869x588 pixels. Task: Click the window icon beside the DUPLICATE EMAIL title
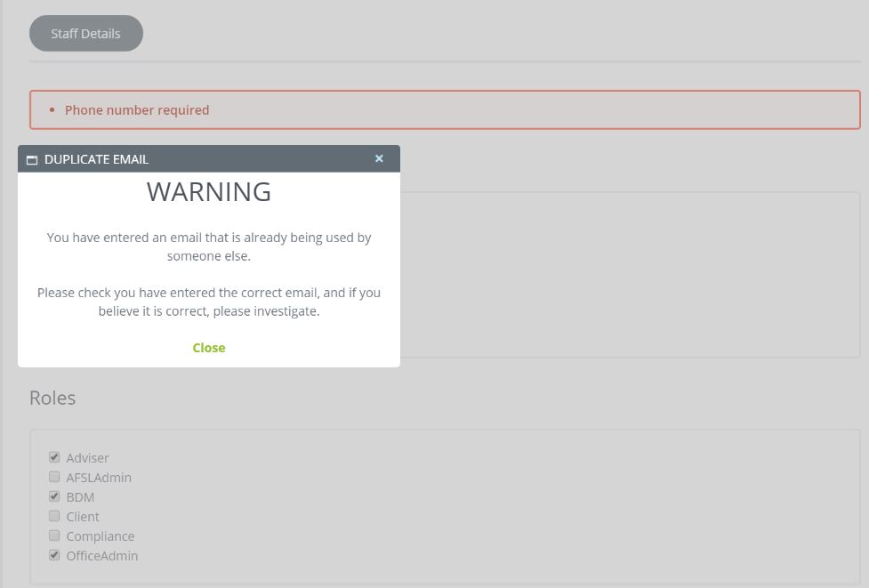click(32, 160)
